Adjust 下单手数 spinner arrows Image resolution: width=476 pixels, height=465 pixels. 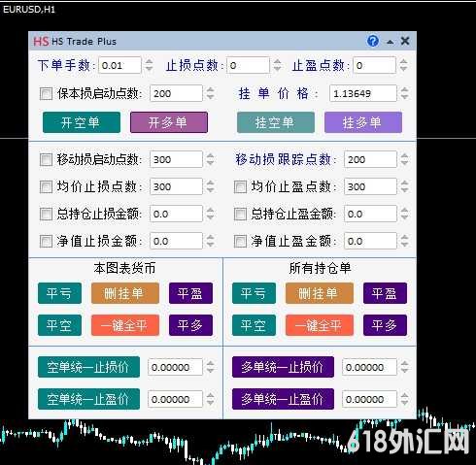point(149,65)
